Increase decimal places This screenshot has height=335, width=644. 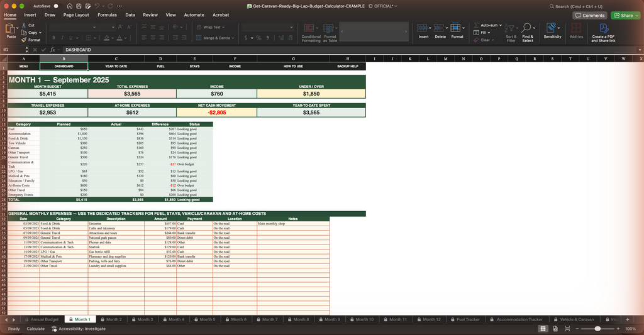pyautogui.click(x=281, y=38)
